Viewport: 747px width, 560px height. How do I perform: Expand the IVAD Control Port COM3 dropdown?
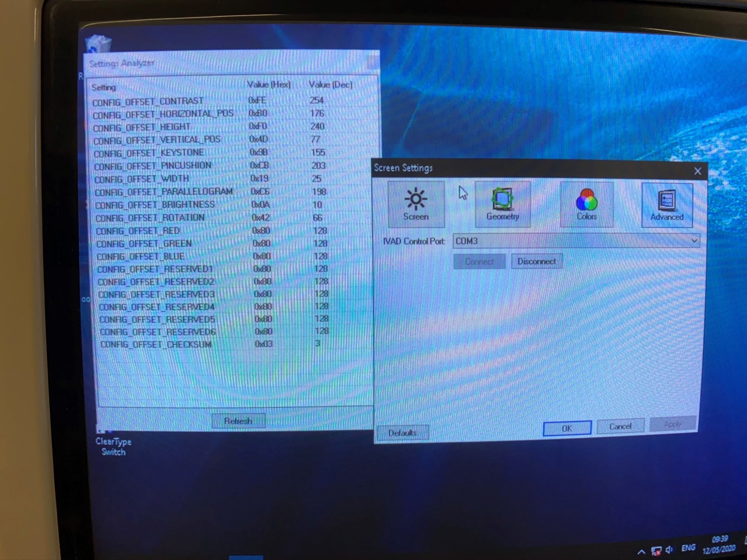[694, 241]
